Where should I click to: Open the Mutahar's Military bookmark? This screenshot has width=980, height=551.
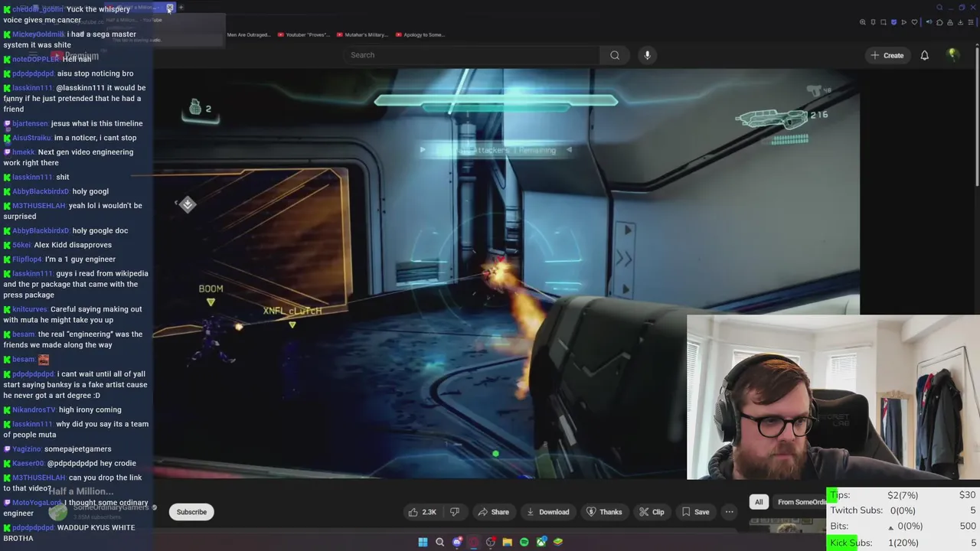362,34
